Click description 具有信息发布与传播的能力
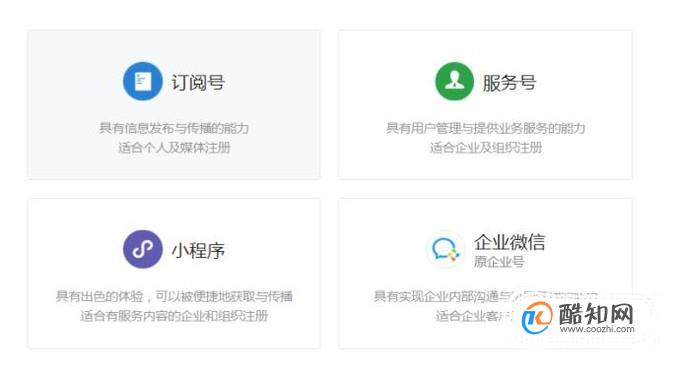This screenshot has width=682, height=372. 174,128
